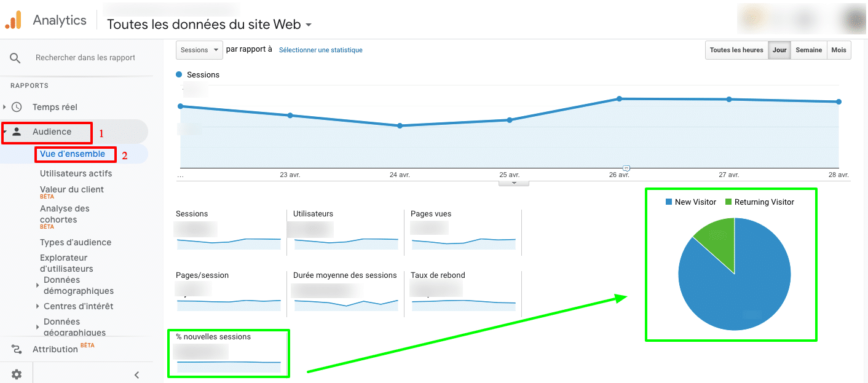Click the annotation comment icon under chart
The width and height of the screenshot is (868, 383).
626,168
